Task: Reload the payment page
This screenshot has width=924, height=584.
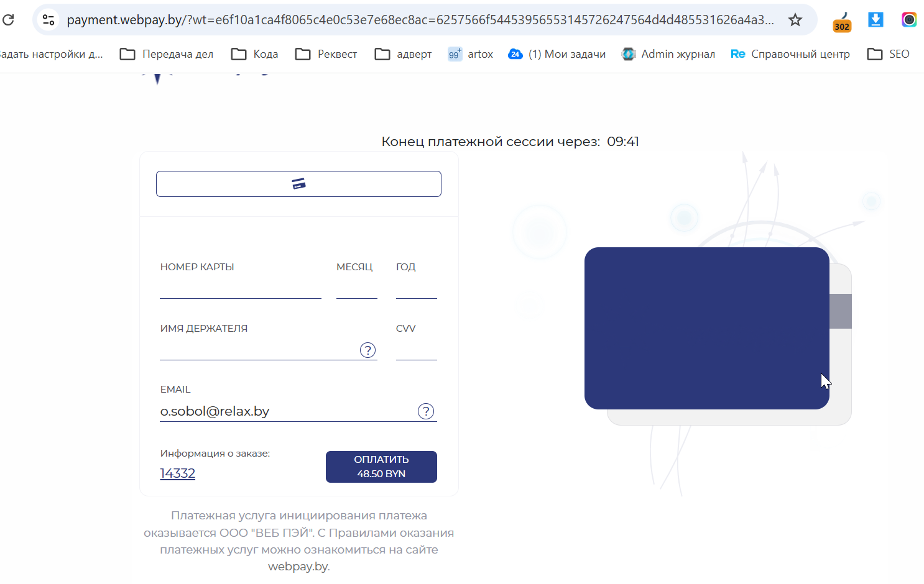Action: point(8,20)
